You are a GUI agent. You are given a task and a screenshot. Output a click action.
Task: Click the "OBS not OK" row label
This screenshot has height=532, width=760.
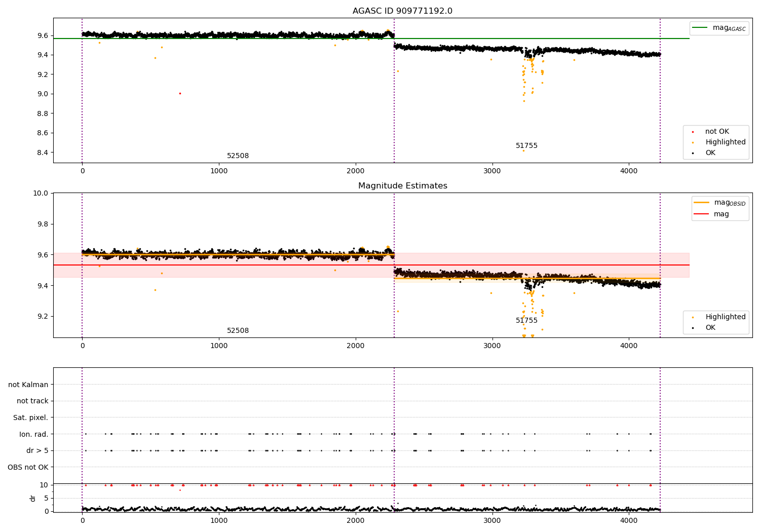coord(28,467)
